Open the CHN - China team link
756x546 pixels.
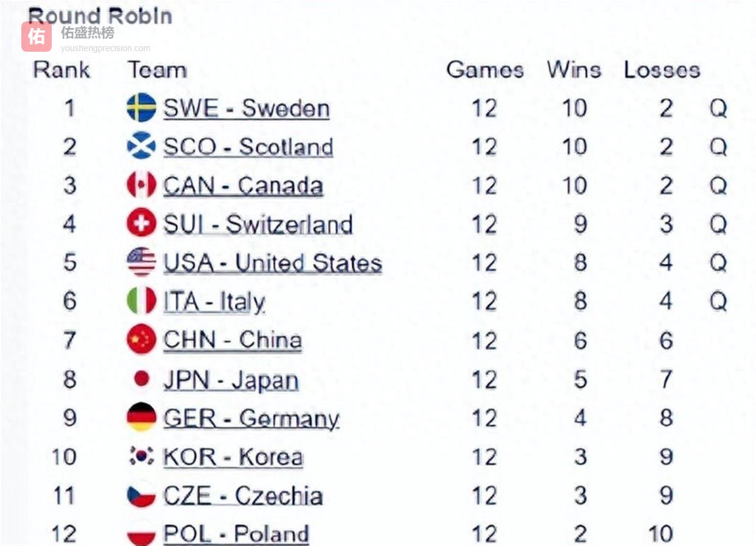pos(232,341)
